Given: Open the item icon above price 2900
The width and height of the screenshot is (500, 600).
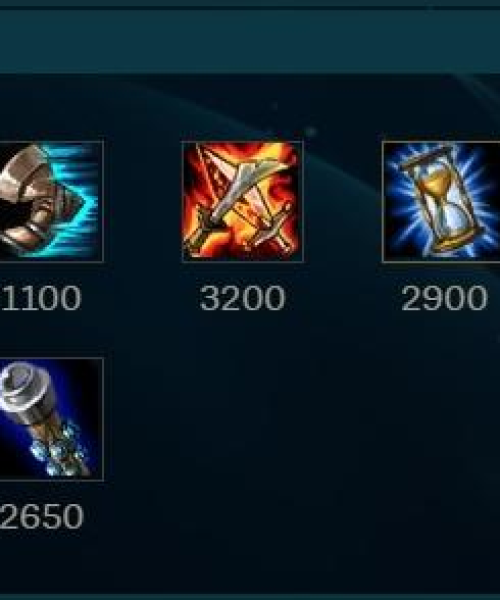Looking at the screenshot, I should point(441,202).
